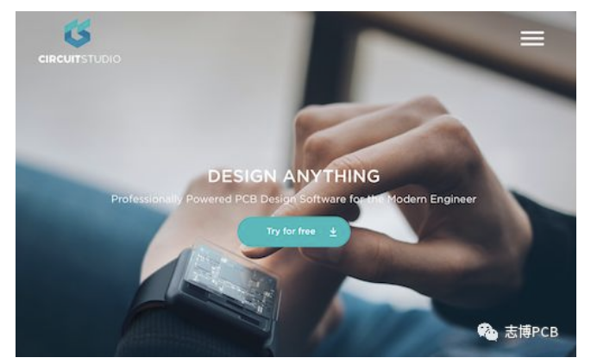591x364 pixels.
Task: Click the words Modern Engineer in the subtitle
Action: point(432,199)
